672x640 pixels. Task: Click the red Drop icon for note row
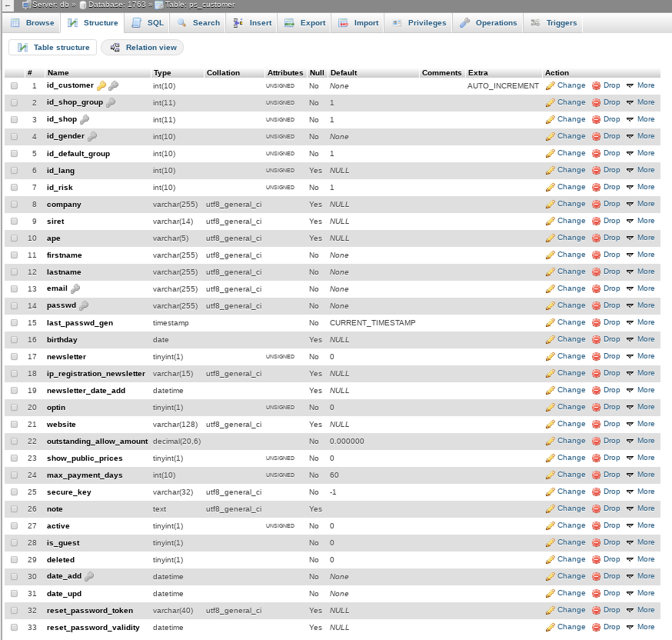pyautogui.click(x=596, y=508)
